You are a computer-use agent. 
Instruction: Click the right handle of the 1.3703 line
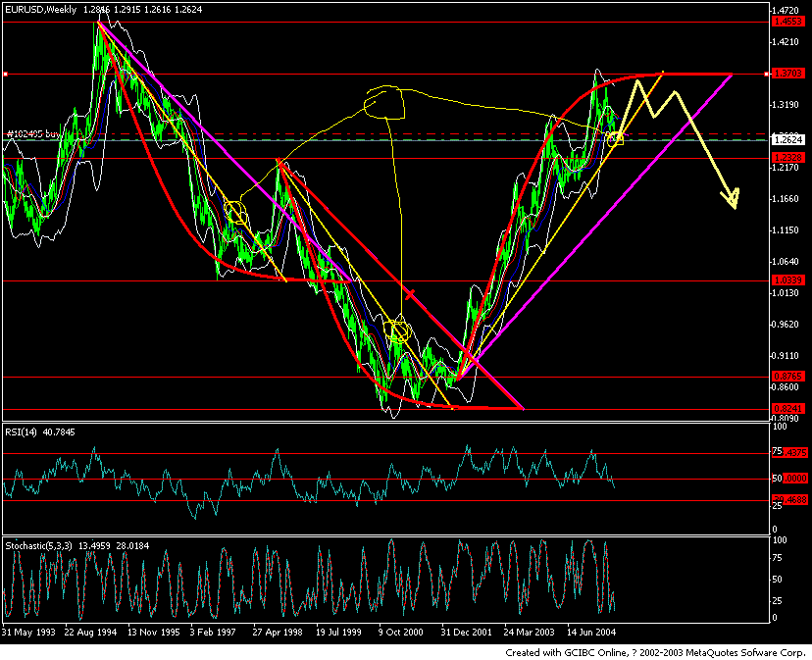click(767, 75)
